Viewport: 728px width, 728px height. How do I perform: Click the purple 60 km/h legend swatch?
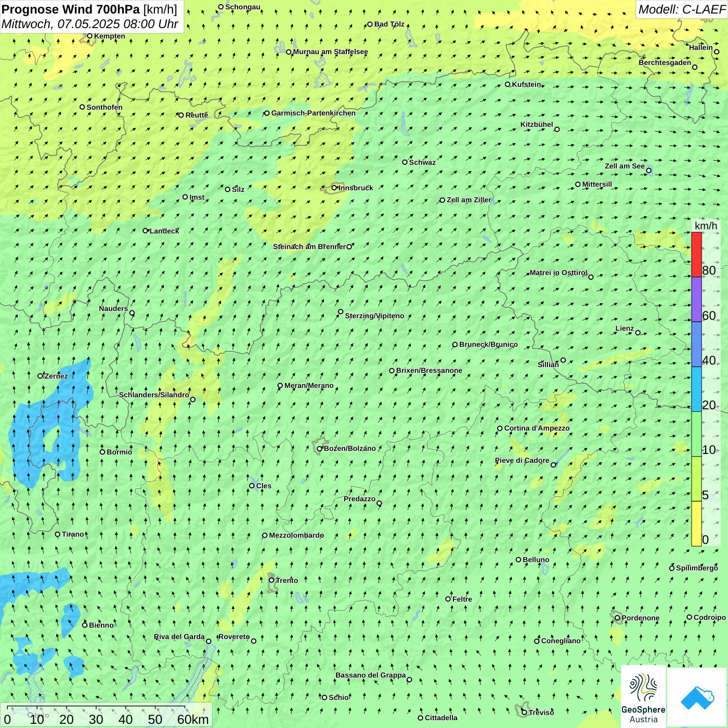coord(696,300)
